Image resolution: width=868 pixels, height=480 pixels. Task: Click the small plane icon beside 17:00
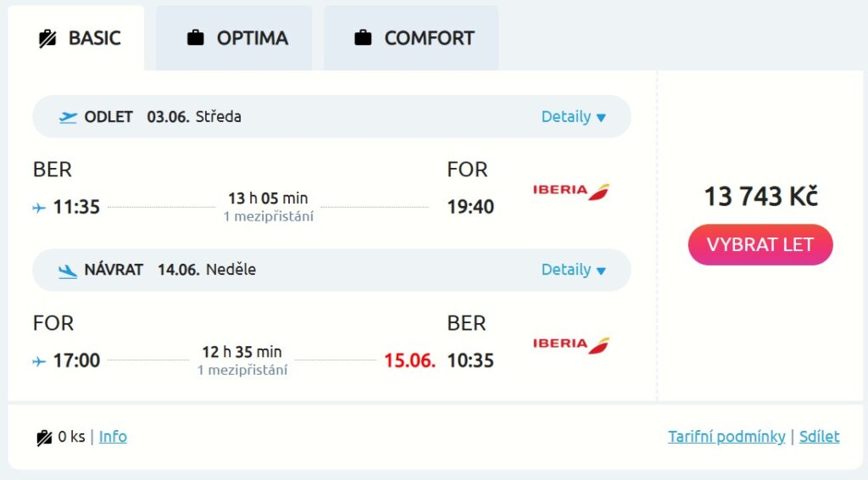(x=39, y=361)
